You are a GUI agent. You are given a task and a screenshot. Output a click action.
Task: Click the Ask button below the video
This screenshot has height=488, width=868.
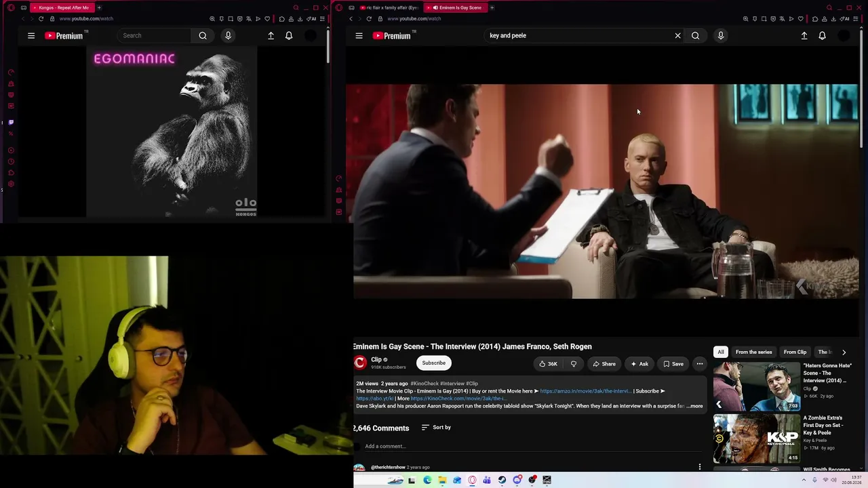[x=639, y=364]
